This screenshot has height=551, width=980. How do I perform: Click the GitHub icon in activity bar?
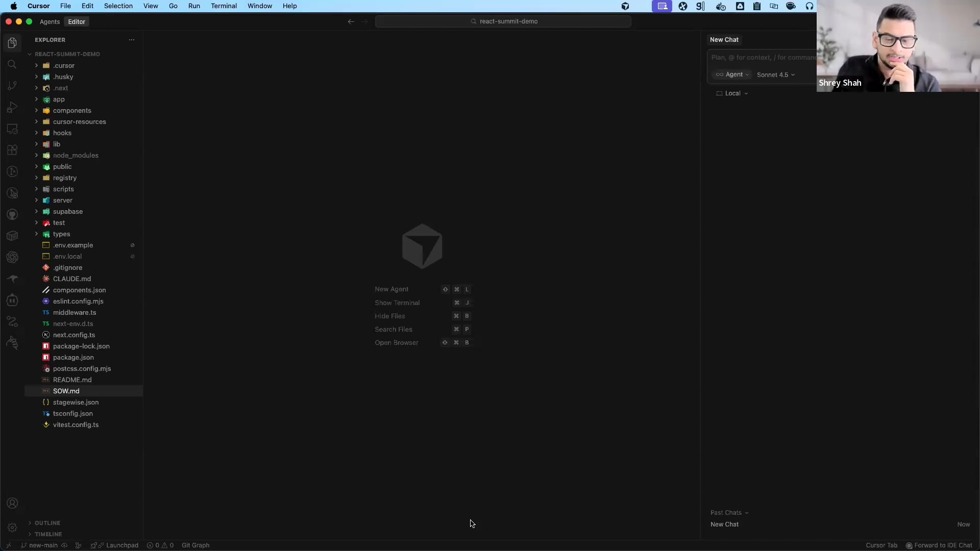(12, 214)
